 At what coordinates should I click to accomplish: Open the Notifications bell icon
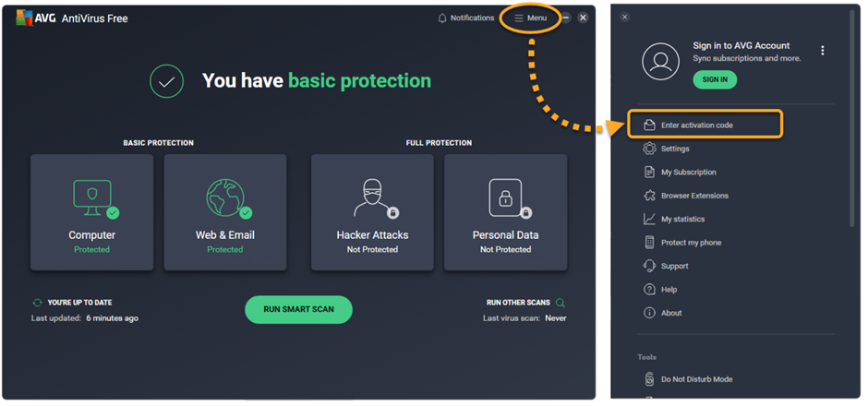(442, 18)
